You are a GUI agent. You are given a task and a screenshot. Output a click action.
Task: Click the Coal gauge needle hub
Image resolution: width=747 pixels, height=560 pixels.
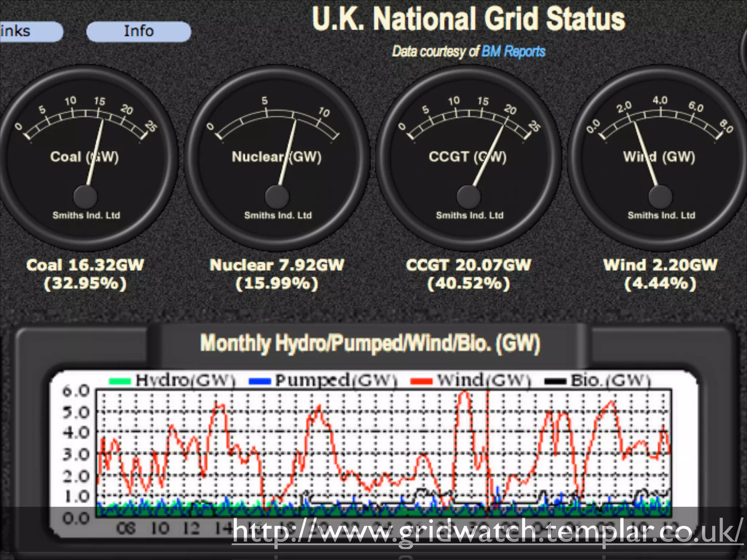(x=85, y=196)
